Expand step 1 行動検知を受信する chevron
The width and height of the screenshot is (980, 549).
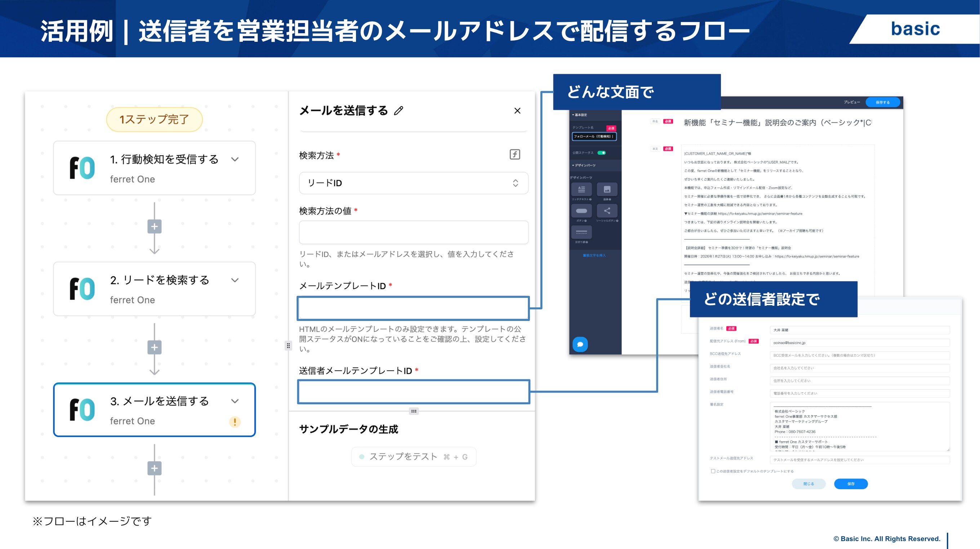click(235, 160)
